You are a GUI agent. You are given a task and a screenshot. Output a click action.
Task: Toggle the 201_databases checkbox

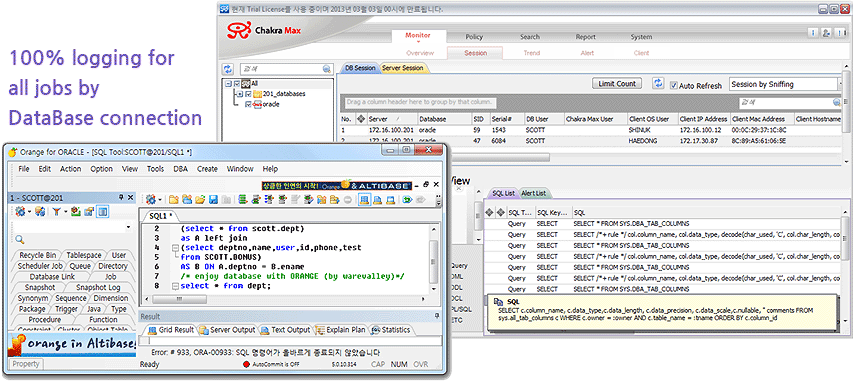coord(249,94)
